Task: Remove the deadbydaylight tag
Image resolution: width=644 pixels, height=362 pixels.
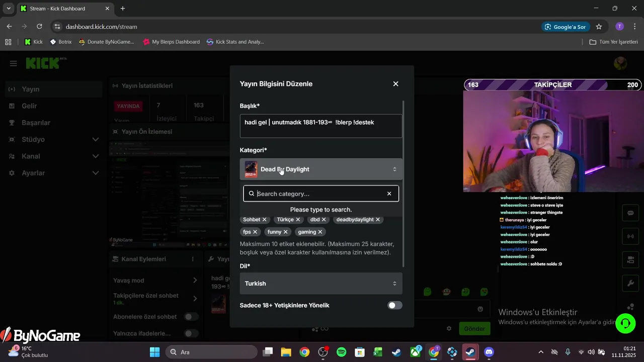Action: coord(378,220)
